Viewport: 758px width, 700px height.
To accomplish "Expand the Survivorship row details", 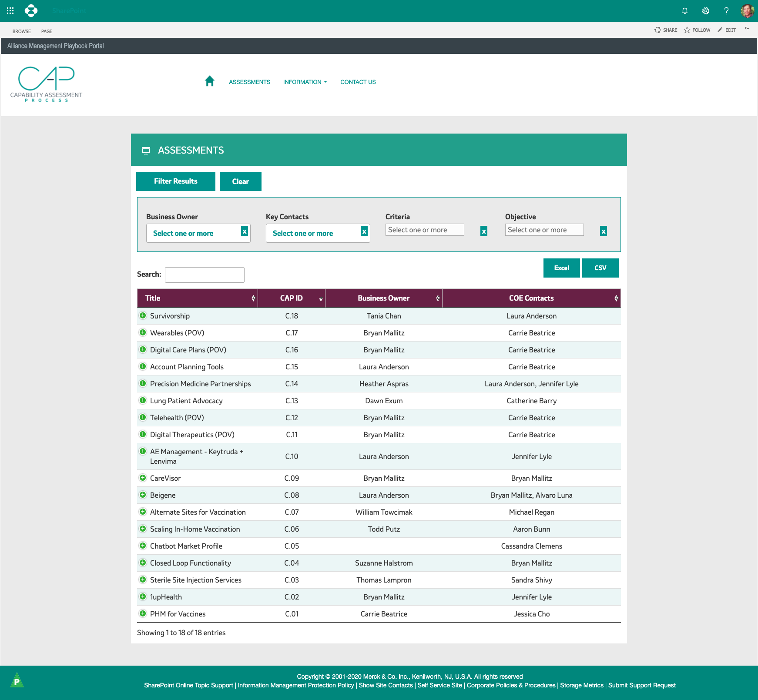I will click(x=143, y=315).
